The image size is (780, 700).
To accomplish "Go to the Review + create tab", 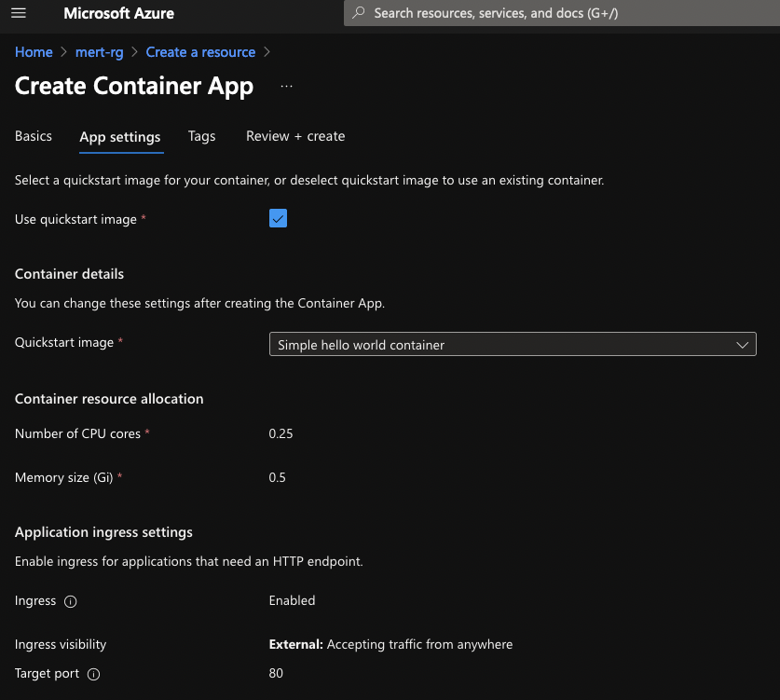I will click(x=295, y=136).
